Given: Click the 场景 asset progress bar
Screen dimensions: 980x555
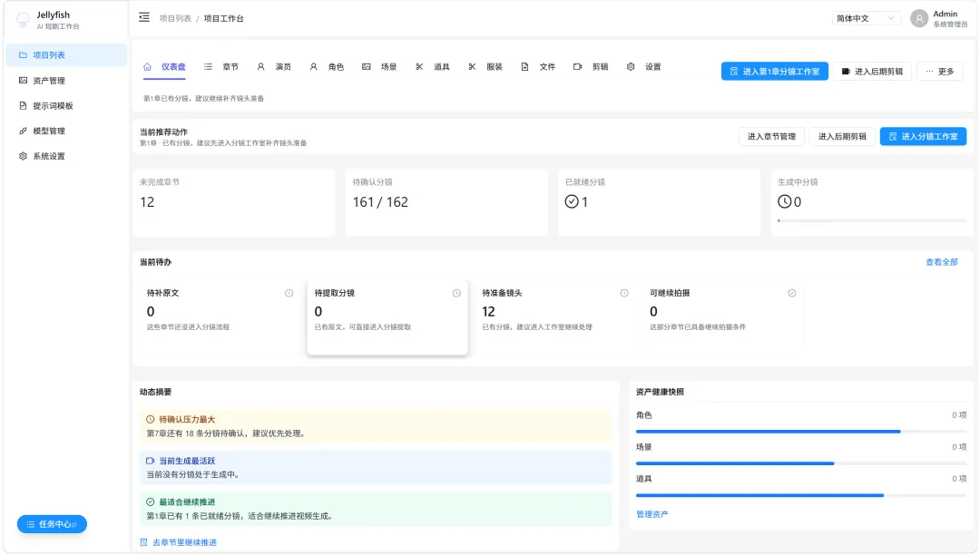Looking at the screenshot, I should coord(801,463).
